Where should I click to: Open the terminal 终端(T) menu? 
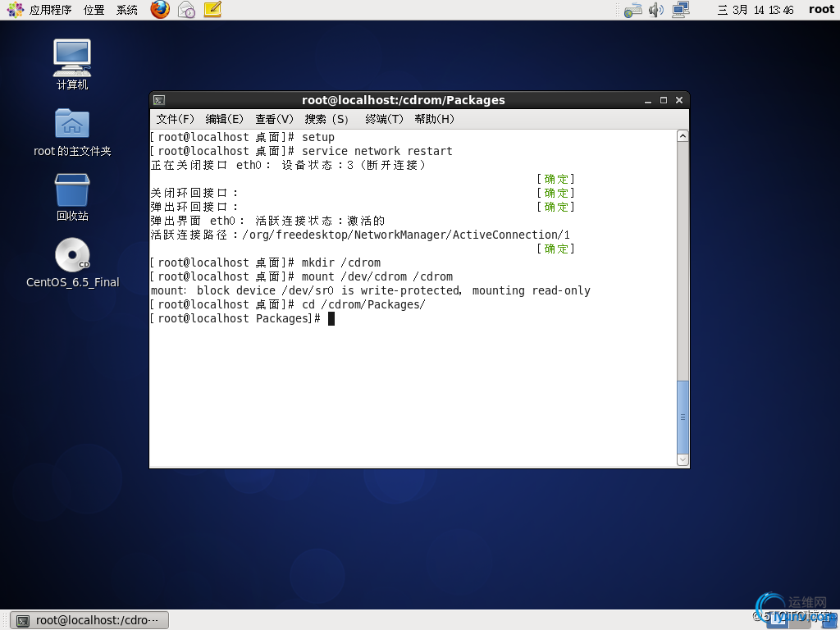click(384, 119)
